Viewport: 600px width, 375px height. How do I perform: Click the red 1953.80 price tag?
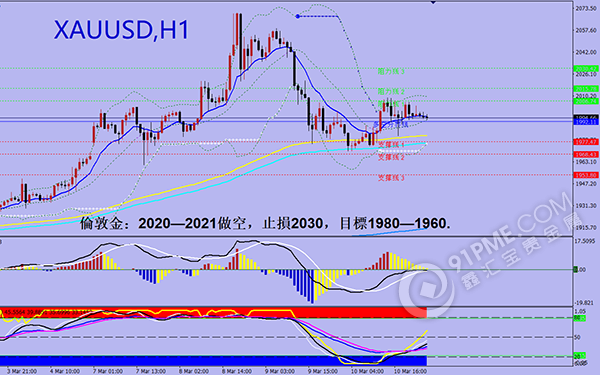point(586,175)
